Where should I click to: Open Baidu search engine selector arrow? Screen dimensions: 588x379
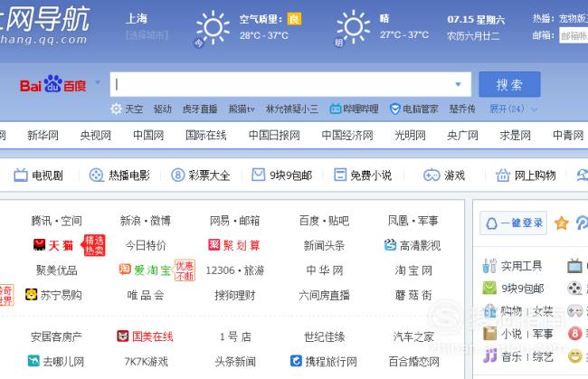tap(98, 81)
